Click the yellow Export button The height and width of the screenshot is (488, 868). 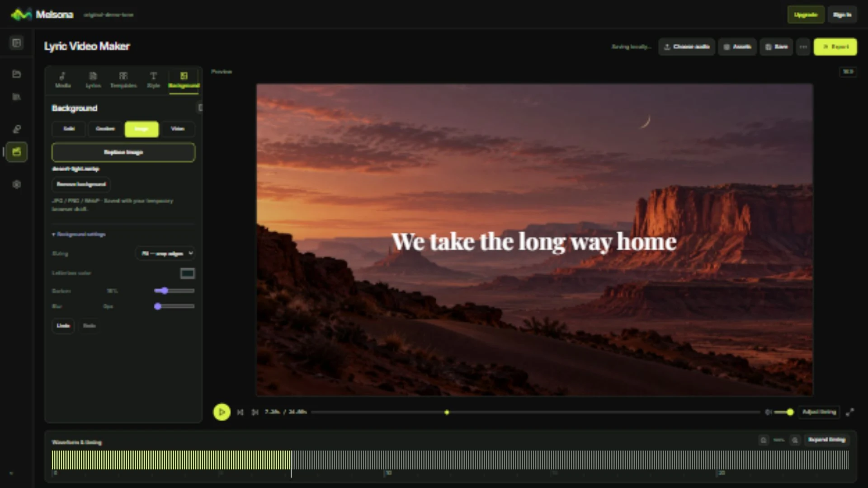[x=835, y=47]
